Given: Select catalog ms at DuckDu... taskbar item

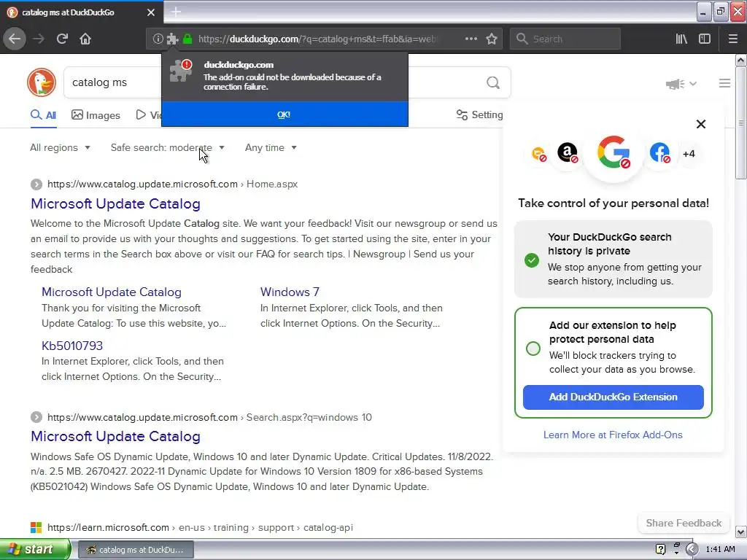Looking at the screenshot, I should click(135, 550).
